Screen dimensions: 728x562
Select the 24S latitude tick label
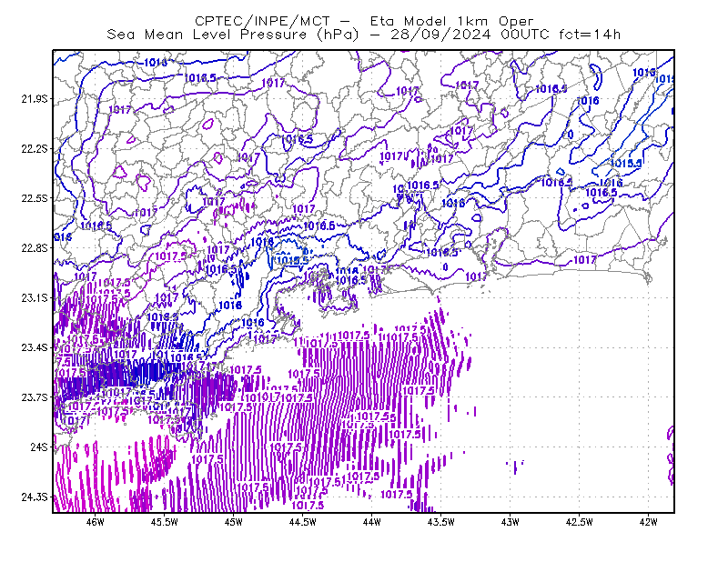pos(39,447)
